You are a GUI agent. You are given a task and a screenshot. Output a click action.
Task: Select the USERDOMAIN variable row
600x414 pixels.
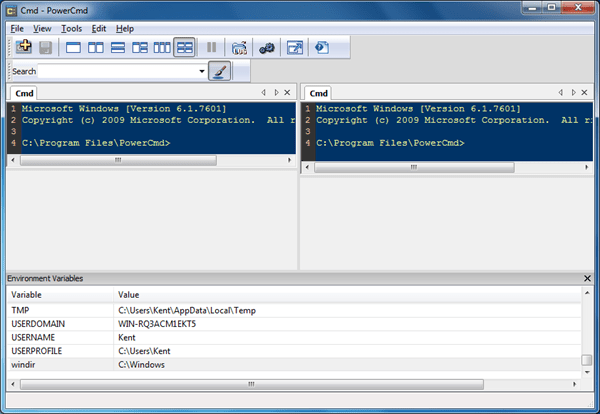(x=294, y=324)
